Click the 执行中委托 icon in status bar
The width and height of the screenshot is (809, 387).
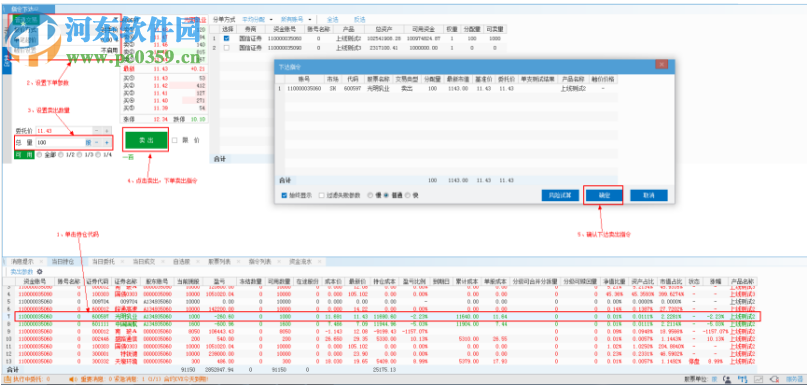(x=7, y=379)
